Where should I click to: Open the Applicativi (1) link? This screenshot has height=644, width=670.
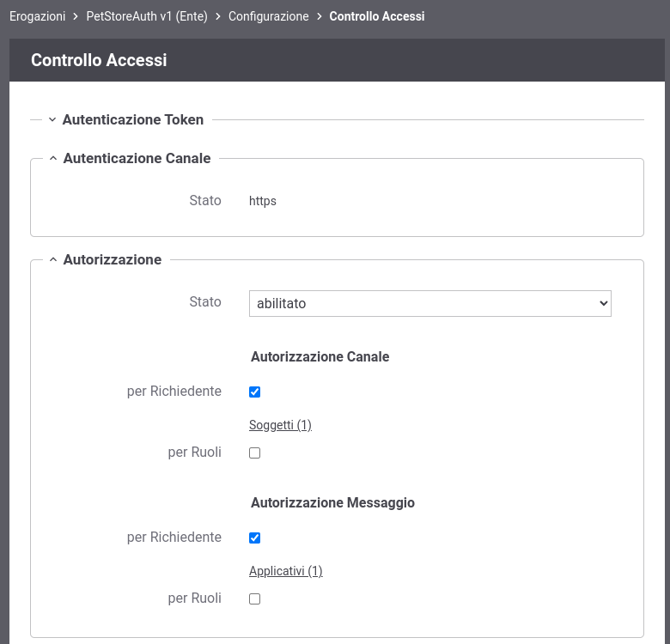point(286,571)
